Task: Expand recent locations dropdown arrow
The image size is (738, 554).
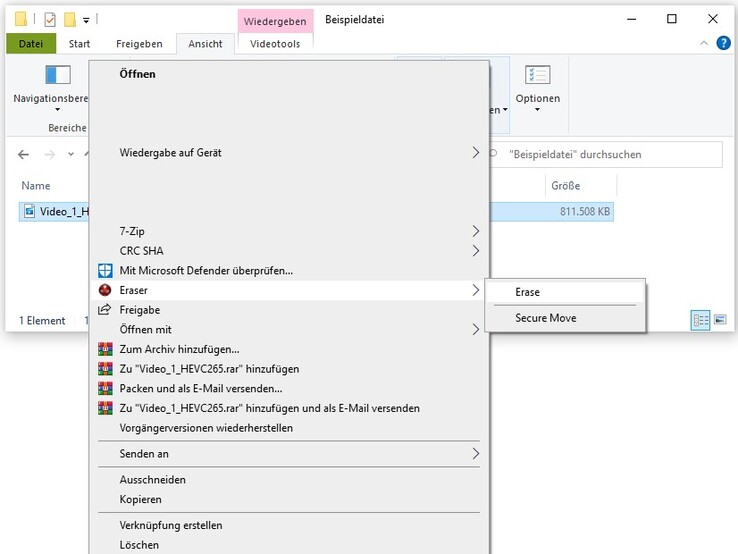Action: tap(71, 154)
